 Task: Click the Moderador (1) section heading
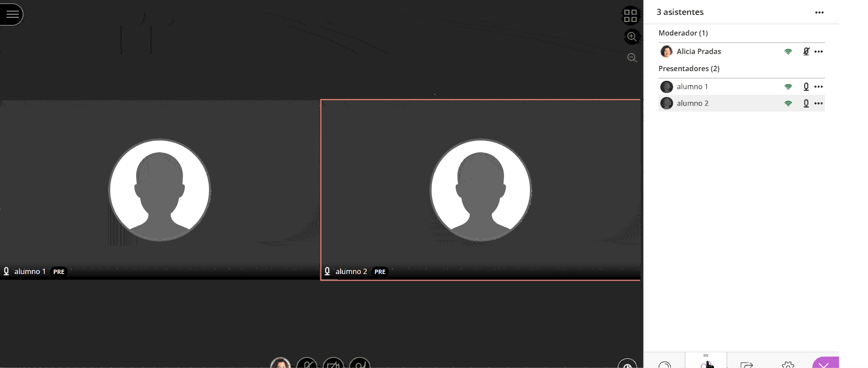683,33
